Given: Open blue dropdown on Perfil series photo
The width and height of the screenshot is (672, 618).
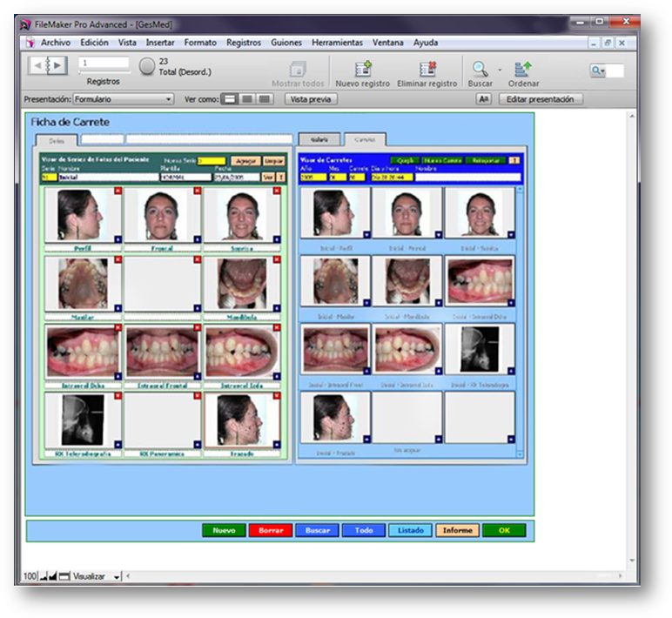Looking at the screenshot, I should 118,239.
